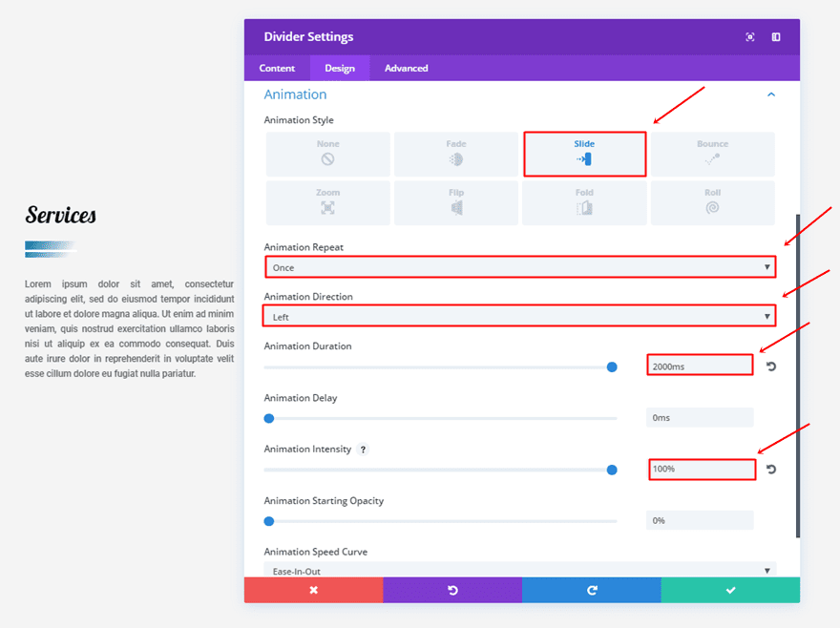Click the Animation Duration input field
The image size is (840, 628).
tap(700, 366)
